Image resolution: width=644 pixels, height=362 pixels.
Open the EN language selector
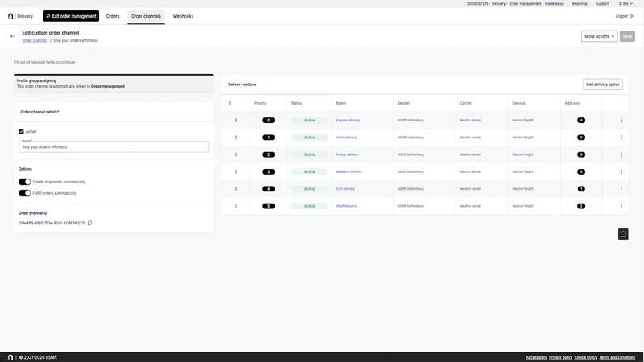pos(625,4)
